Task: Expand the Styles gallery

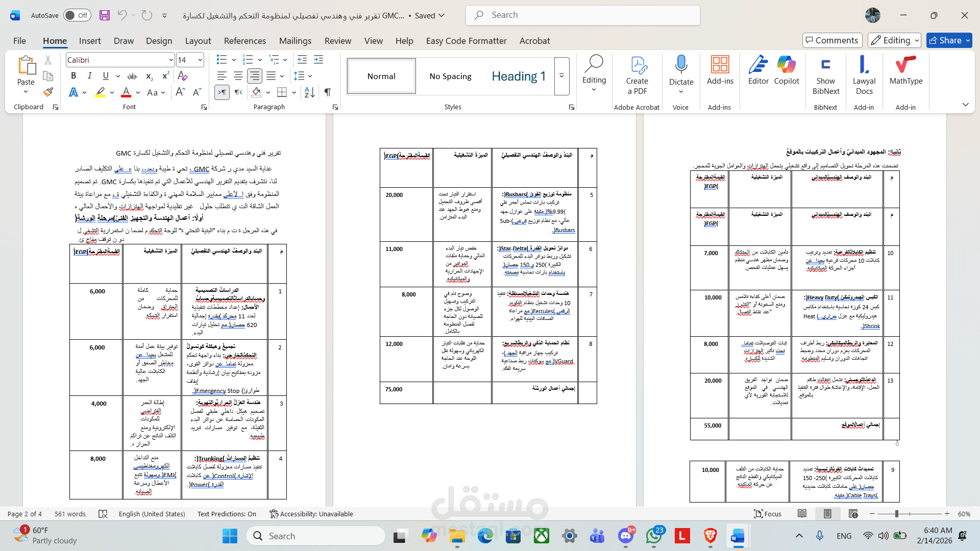Action: tap(561, 76)
